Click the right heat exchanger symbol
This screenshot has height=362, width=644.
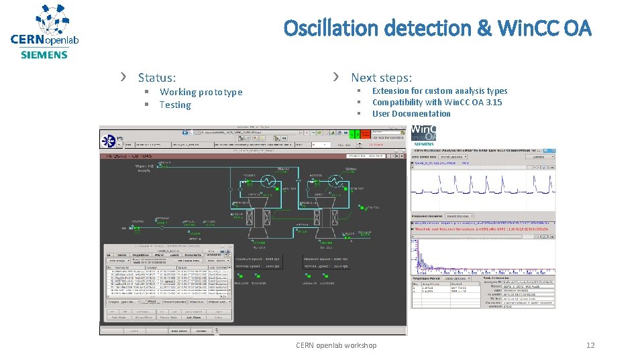pyautogui.click(x=336, y=180)
